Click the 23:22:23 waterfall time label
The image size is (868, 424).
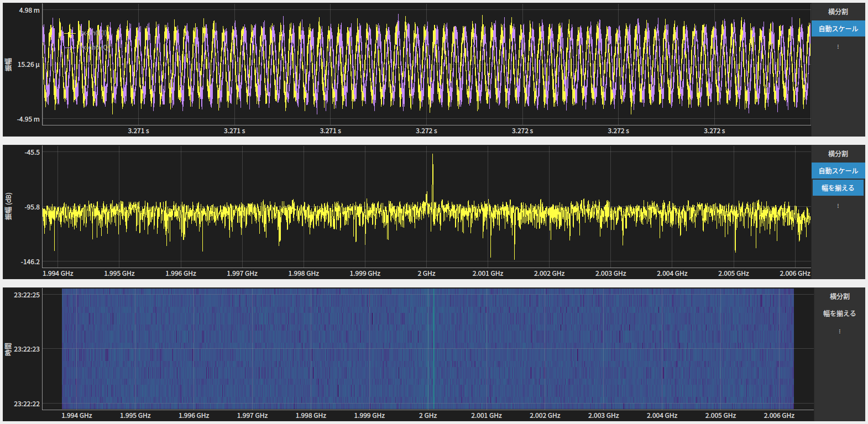[x=27, y=349]
